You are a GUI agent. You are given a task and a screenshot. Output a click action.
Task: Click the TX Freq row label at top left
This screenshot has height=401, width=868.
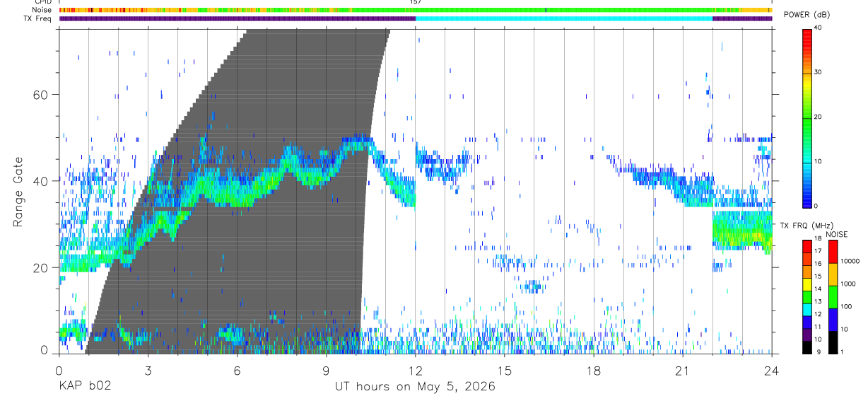click(37, 18)
